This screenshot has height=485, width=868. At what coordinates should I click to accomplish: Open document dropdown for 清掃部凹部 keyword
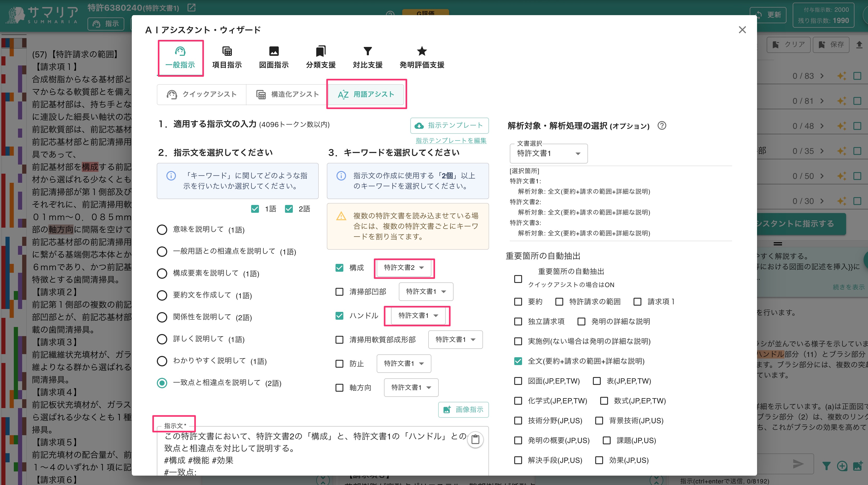426,292
